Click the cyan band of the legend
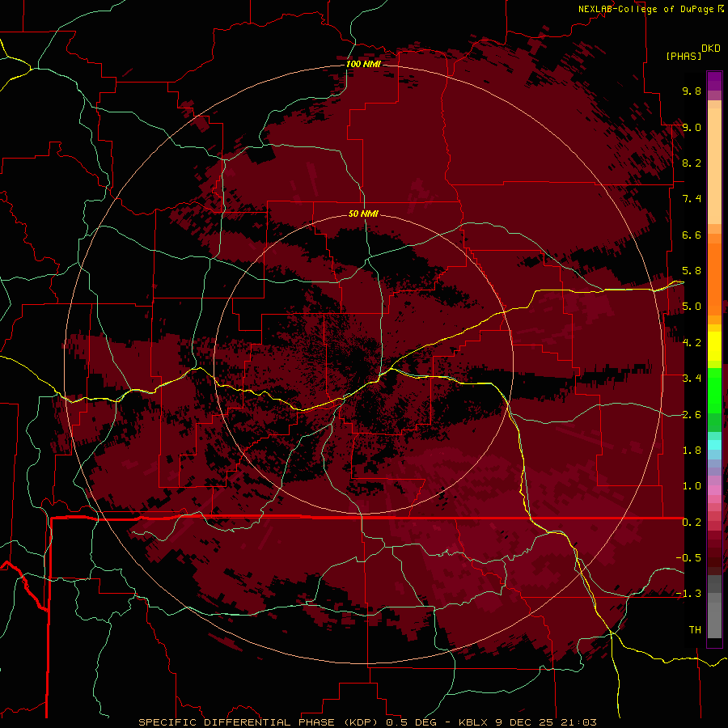Image resolution: width=728 pixels, height=728 pixels. click(714, 445)
